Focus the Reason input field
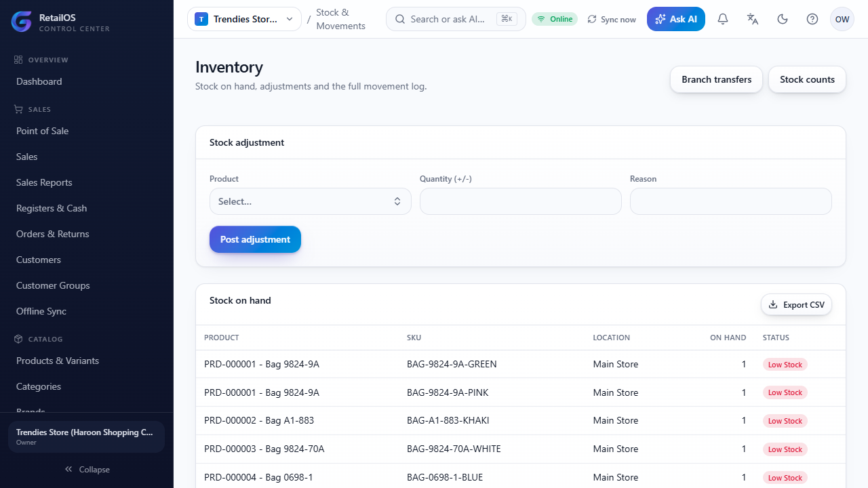Image resolution: width=868 pixels, height=488 pixels. (731, 201)
